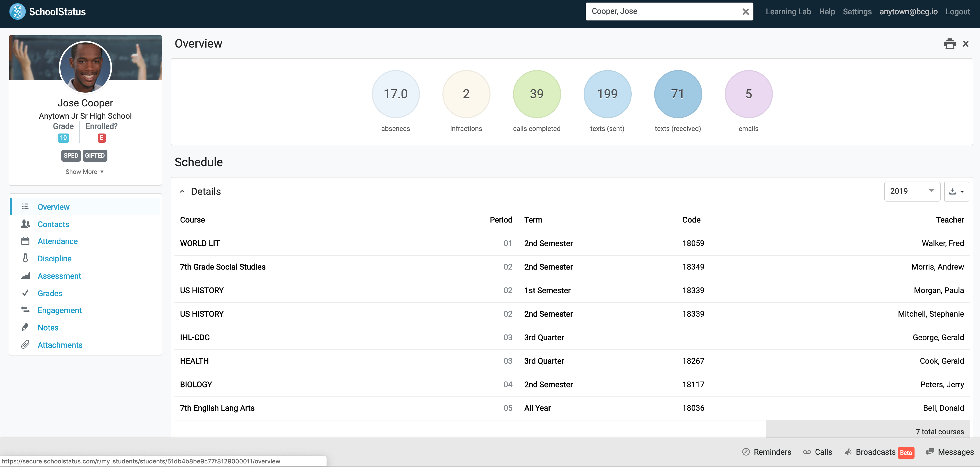
Task: Print the Overview page
Action: tap(950, 44)
